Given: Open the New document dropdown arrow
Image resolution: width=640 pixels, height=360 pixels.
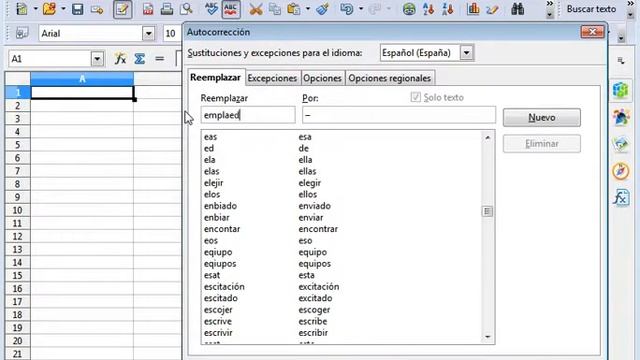Looking at the screenshot, I should tap(35, 9).
